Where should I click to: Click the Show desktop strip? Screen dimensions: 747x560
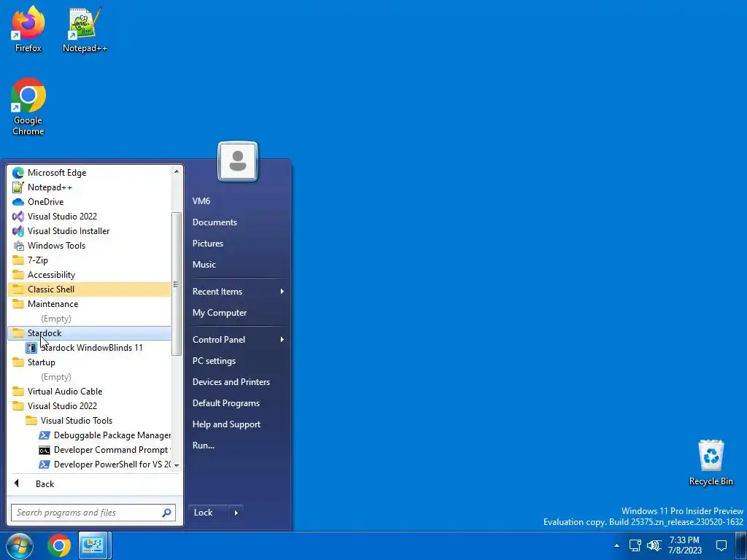[x=742, y=545]
